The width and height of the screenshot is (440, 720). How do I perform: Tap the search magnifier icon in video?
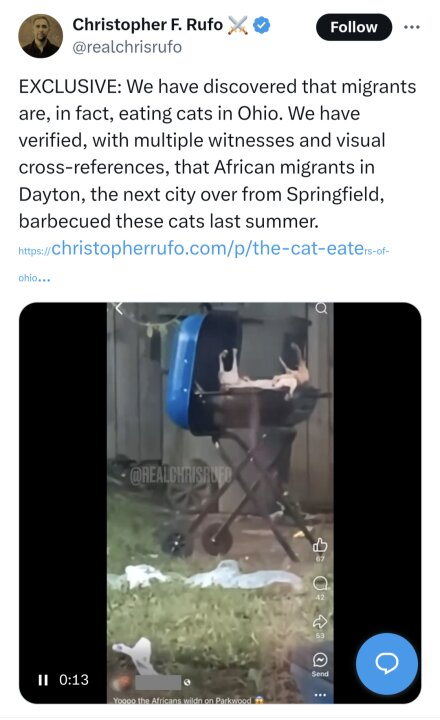(x=321, y=308)
